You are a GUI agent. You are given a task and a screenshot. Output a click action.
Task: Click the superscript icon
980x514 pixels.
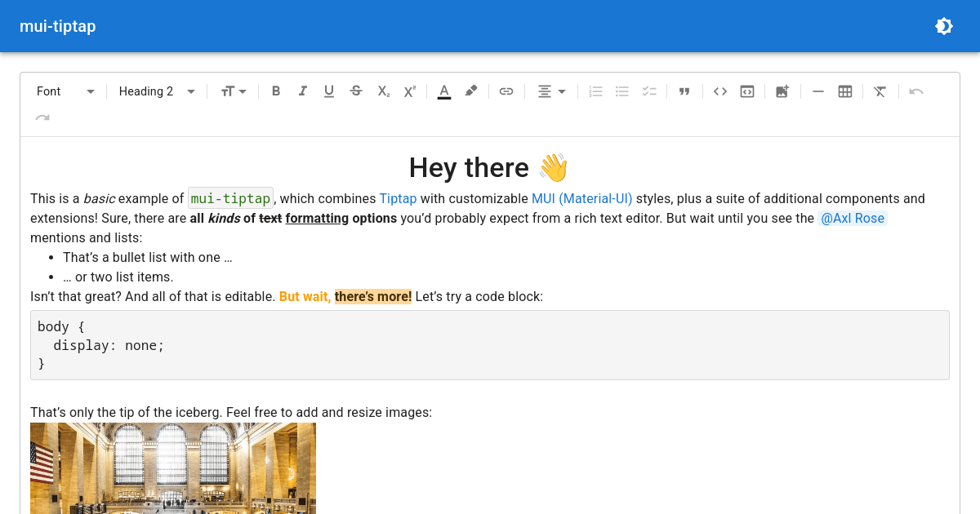[x=409, y=91]
